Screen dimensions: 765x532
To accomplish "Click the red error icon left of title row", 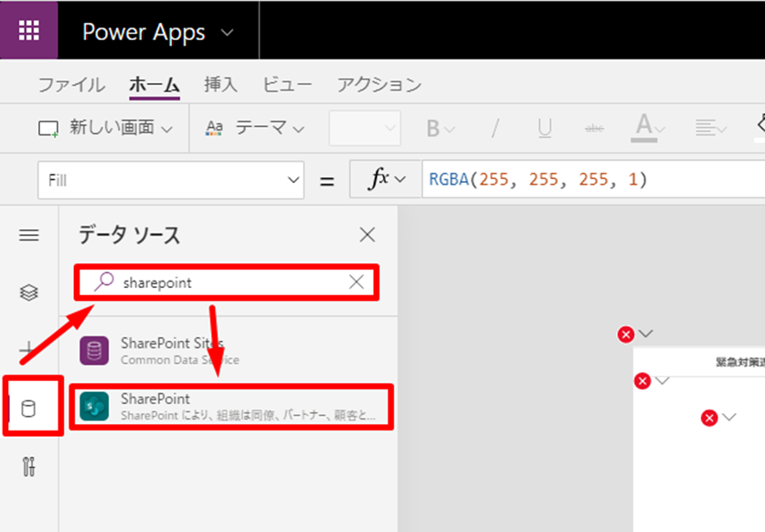I will 642,380.
